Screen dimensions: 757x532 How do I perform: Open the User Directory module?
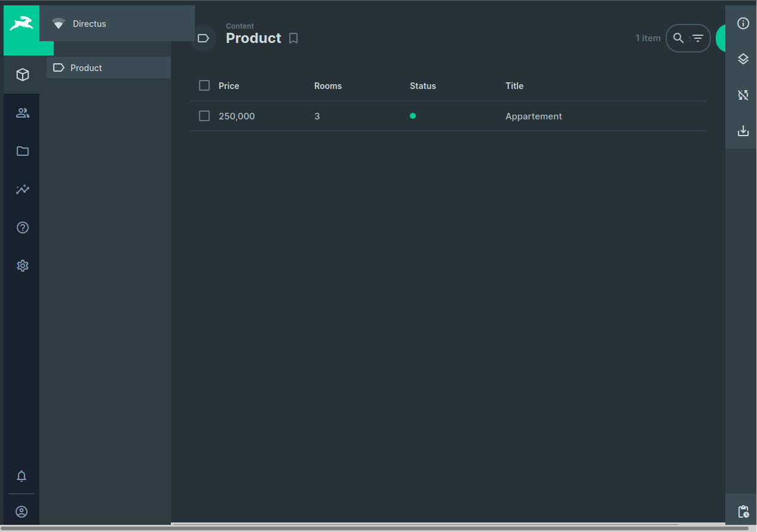click(x=22, y=112)
